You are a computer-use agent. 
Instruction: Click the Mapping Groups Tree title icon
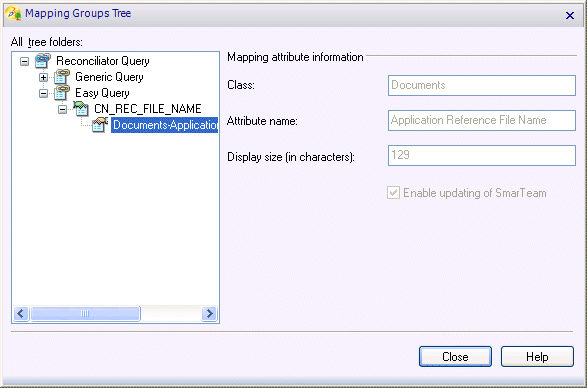tap(13, 13)
